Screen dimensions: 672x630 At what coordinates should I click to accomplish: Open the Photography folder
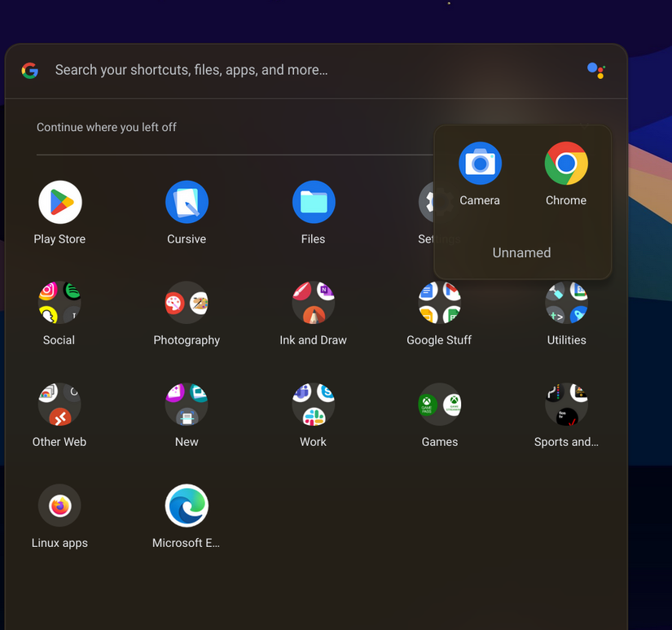(187, 302)
